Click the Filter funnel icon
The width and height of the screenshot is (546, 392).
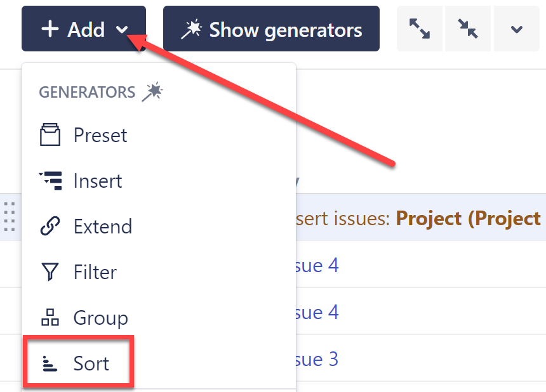(x=50, y=272)
